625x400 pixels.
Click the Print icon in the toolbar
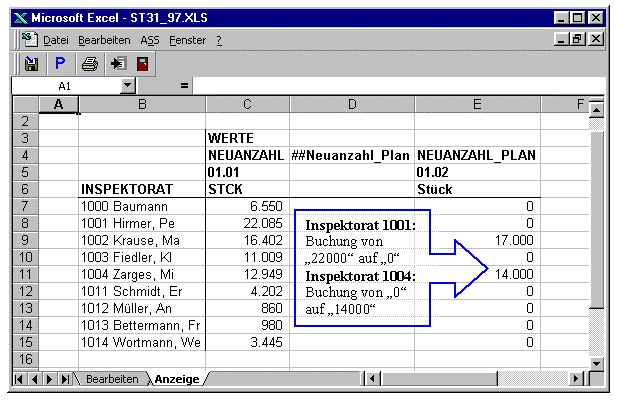89,63
